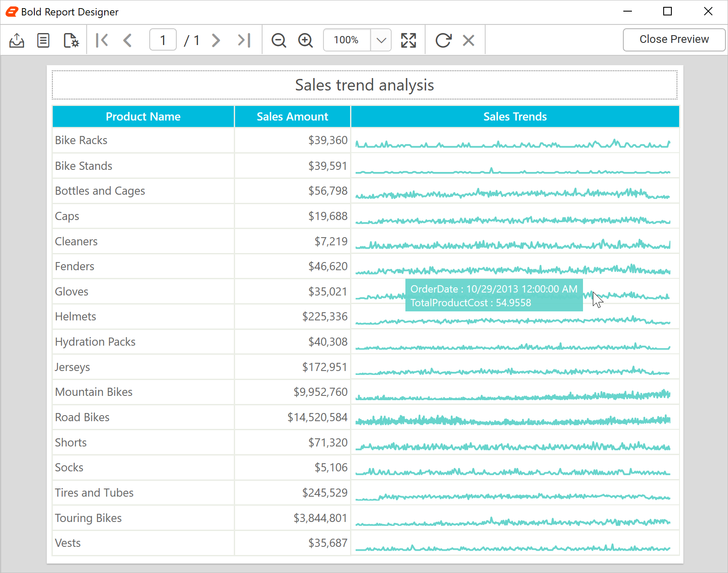The width and height of the screenshot is (728, 573).
Task: Select the Cleaners product cell
Action: 143,241
